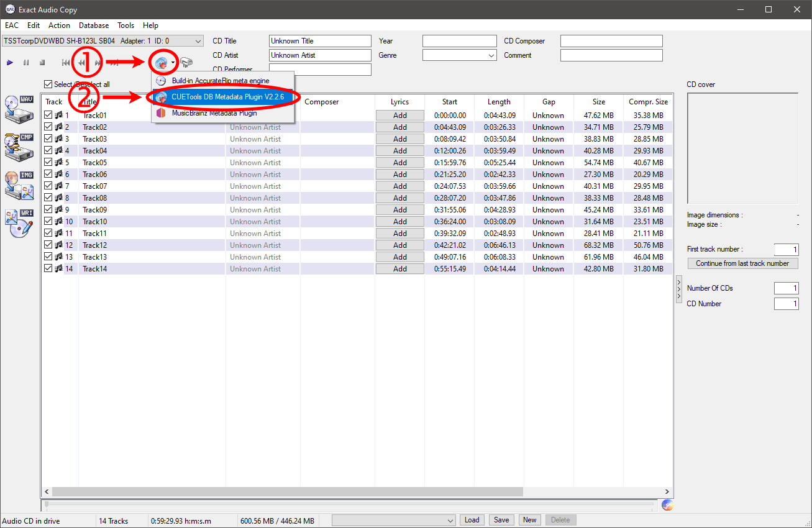The width and height of the screenshot is (812, 528).
Task: Click the scrollbar right arrow of track list
Action: [x=668, y=491]
